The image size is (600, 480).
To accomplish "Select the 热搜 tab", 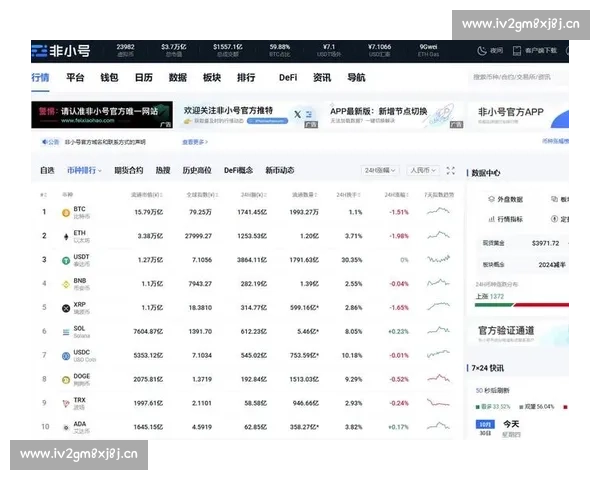I will pos(163,170).
